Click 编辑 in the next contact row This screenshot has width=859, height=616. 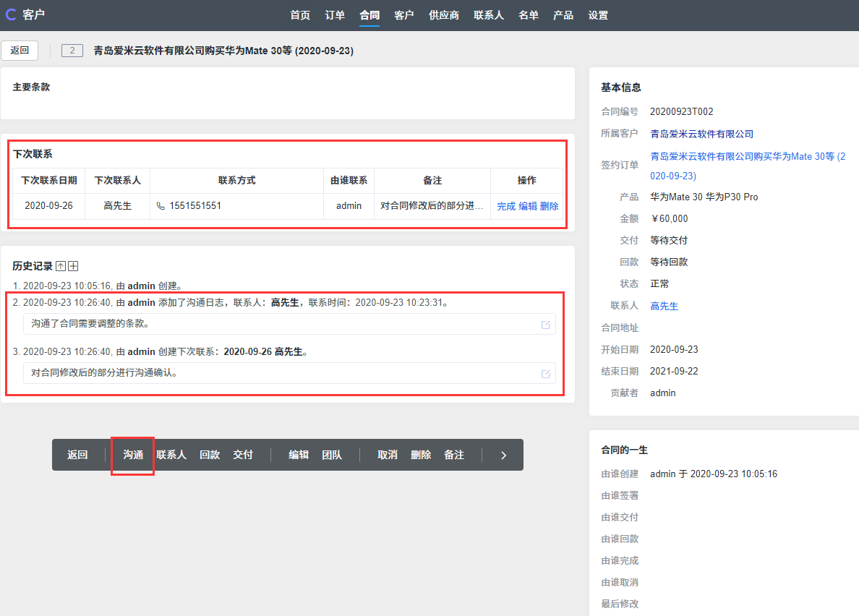point(528,206)
